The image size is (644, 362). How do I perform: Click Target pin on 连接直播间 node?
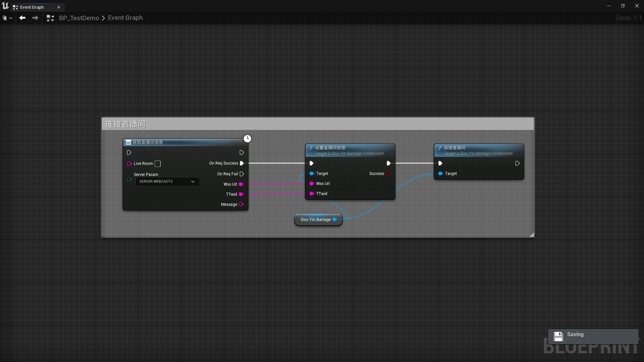tap(441, 173)
